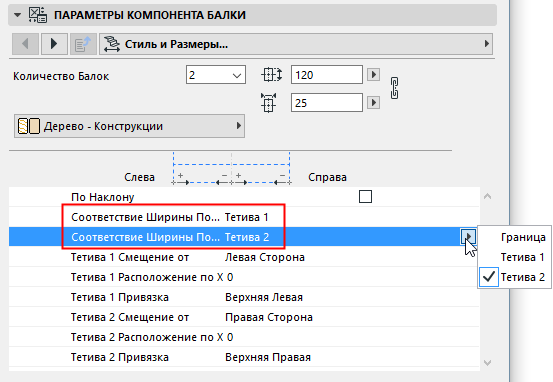The height and width of the screenshot is (382, 553).
Task: Enable the По Наклону checkbox
Action: [365, 196]
